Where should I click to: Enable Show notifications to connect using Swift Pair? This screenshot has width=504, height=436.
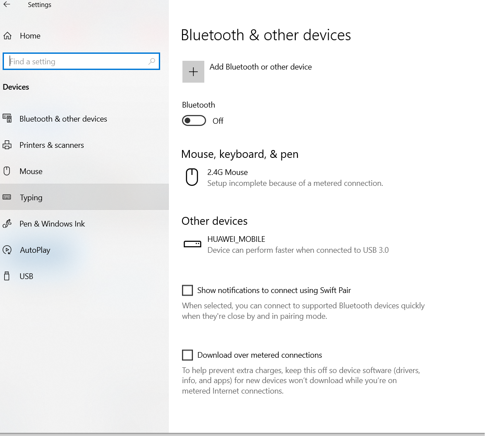[x=187, y=290]
